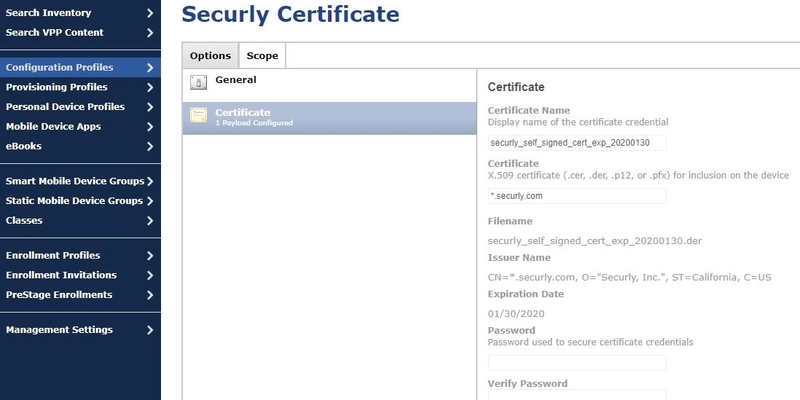
Task: Switch to the Scope tab
Action: [x=262, y=56]
